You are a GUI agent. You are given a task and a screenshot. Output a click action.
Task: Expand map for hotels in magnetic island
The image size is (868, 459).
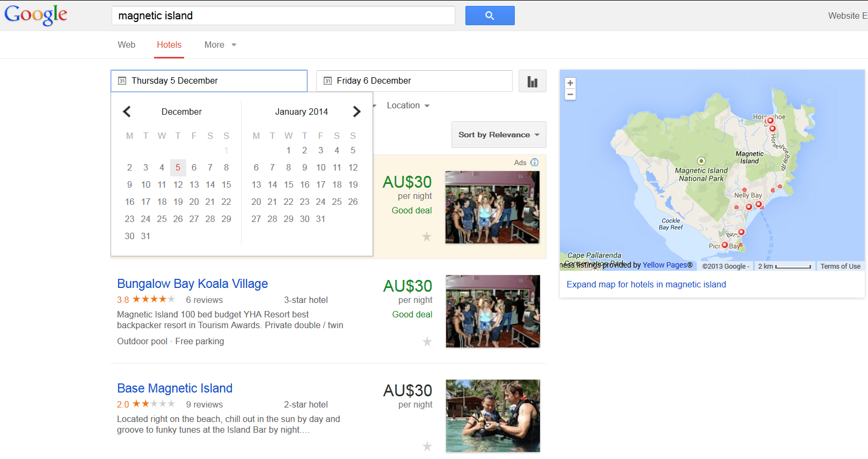coord(646,284)
